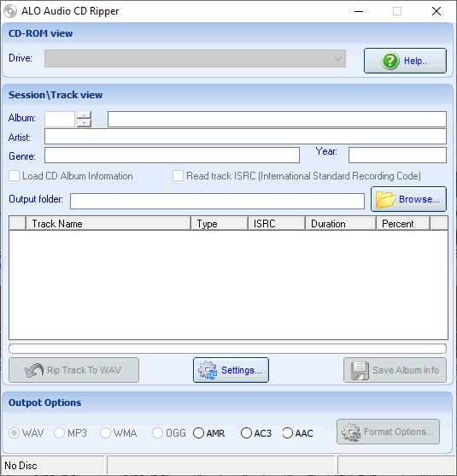
Task: Click Rip Track To WAV button
Action: pyautogui.click(x=73, y=370)
